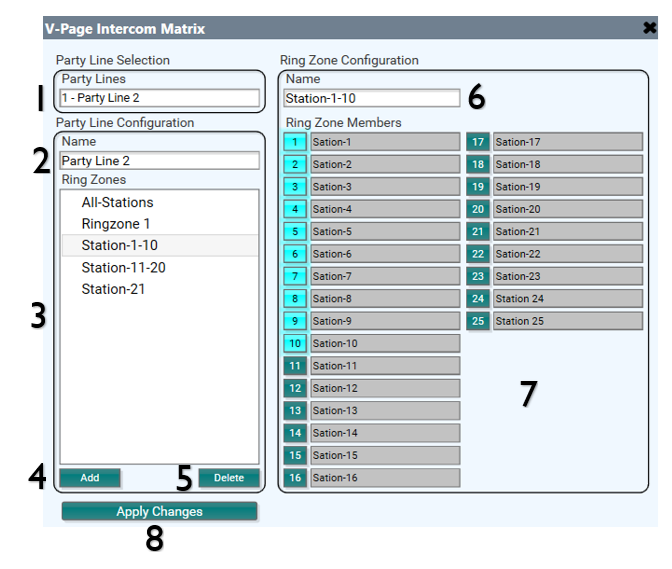Select Ringzone 1 in the list
Viewport: 672px width, 569px height.
[x=116, y=224]
